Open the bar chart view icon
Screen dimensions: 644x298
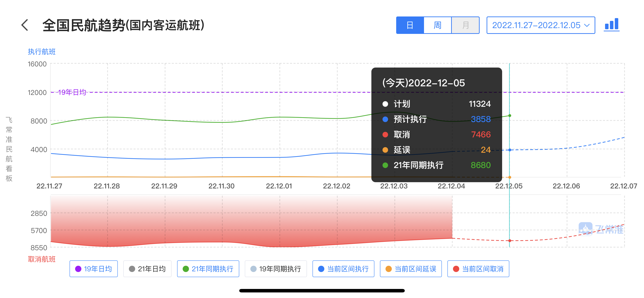coord(611,25)
